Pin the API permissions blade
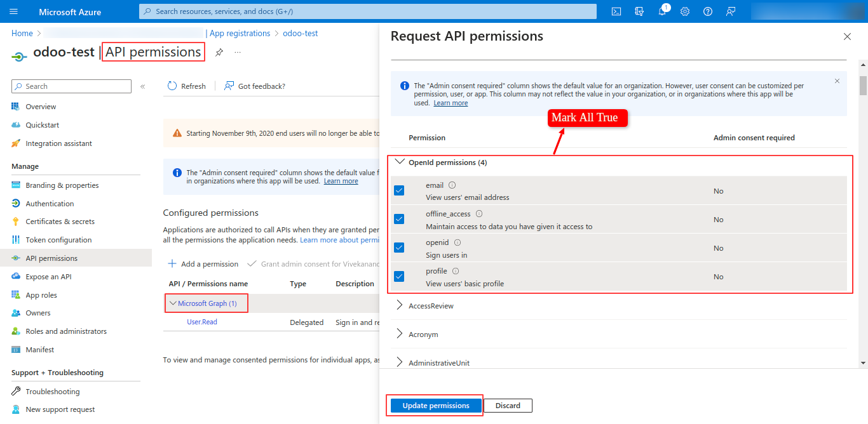 pos(219,52)
